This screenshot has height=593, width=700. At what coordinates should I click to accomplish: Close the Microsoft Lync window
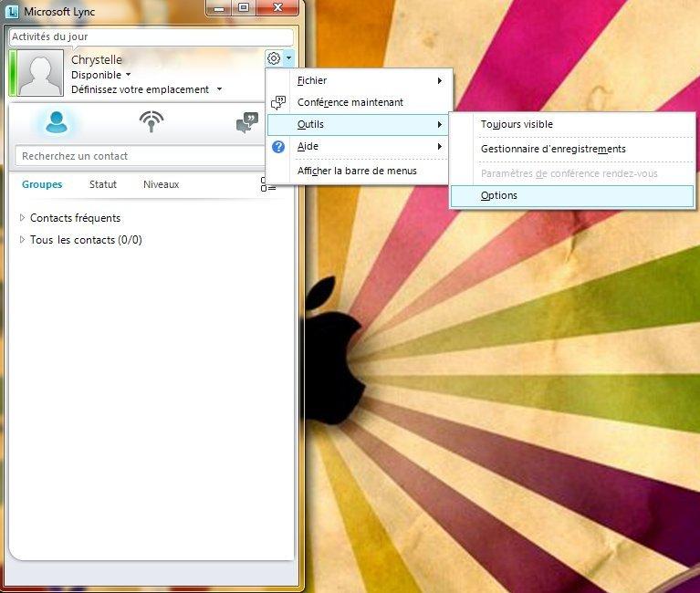click(277, 8)
